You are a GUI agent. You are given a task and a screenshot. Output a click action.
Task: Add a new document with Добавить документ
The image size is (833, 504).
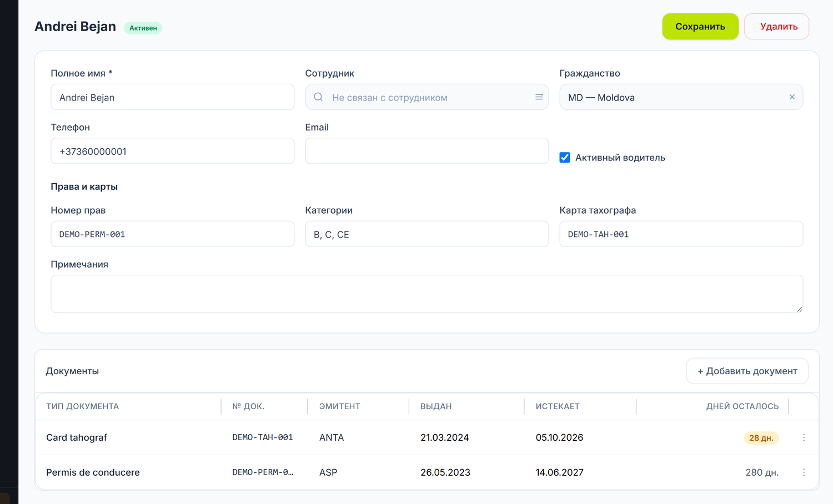pyautogui.click(x=747, y=371)
